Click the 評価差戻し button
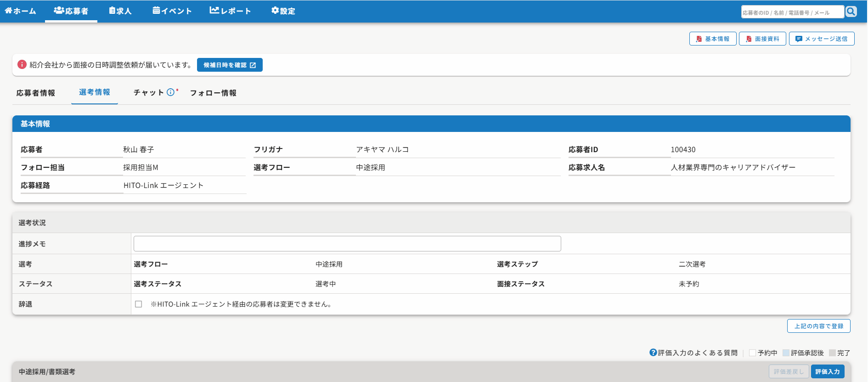868x382 pixels. [789, 371]
